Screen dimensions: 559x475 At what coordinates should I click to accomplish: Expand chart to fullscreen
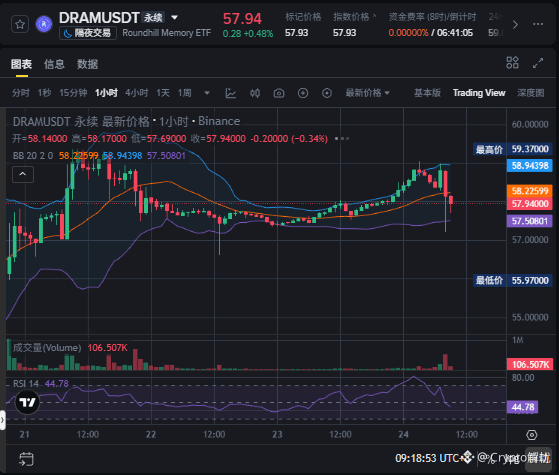coord(538,63)
